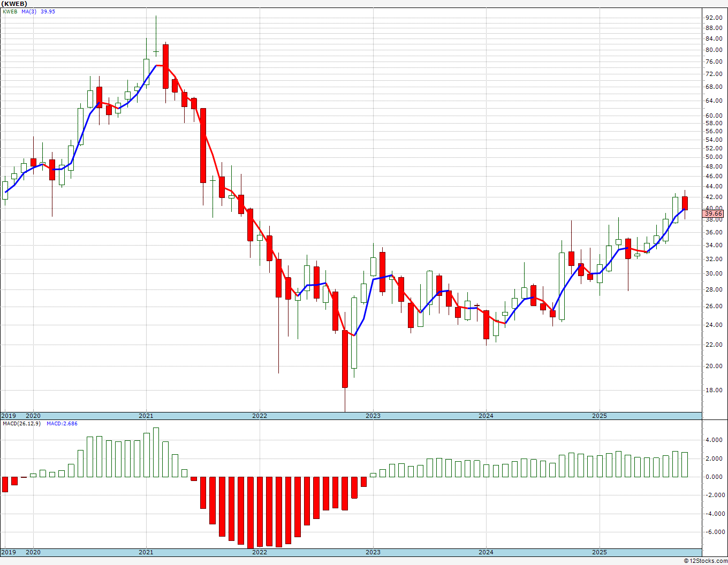Click the 54.00 price axis label
728x565 pixels.
[714, 140]
